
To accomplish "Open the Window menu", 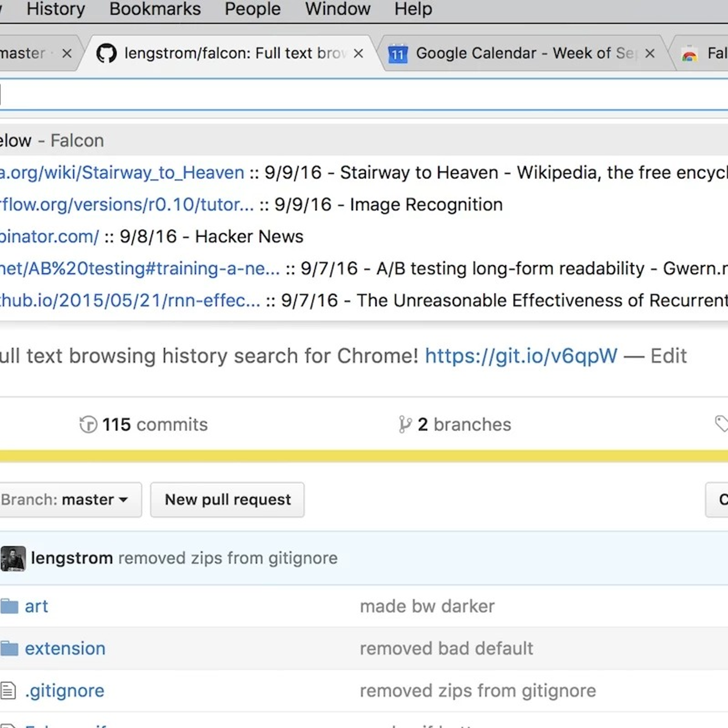I will click(x=338, y=9).
